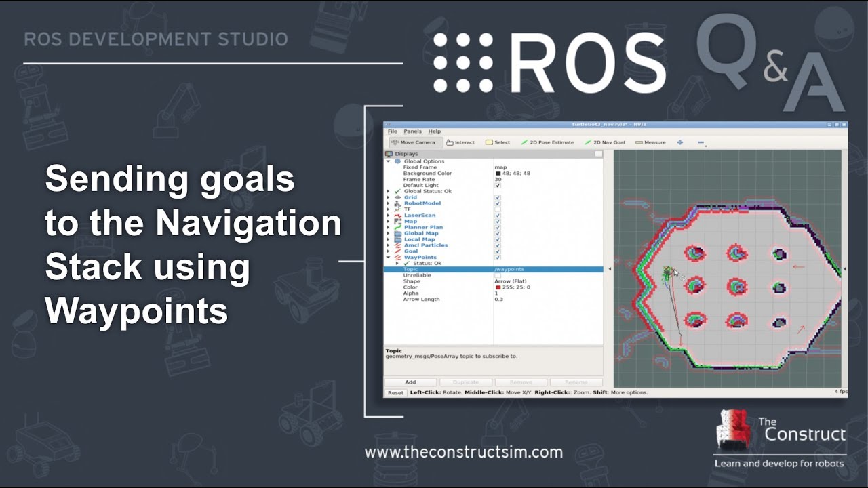868x488 pixels.
Task: Expand the Global Map group
Action: (389, 233)
